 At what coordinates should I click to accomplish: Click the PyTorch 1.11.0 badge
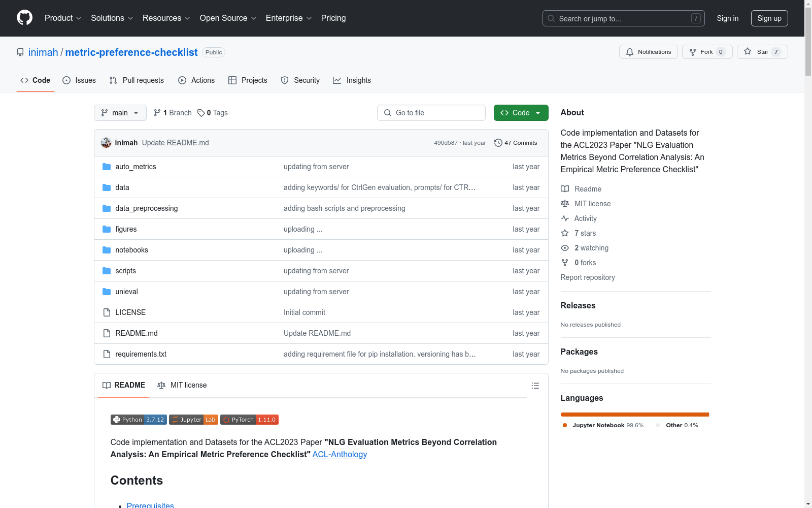[249, 420]
